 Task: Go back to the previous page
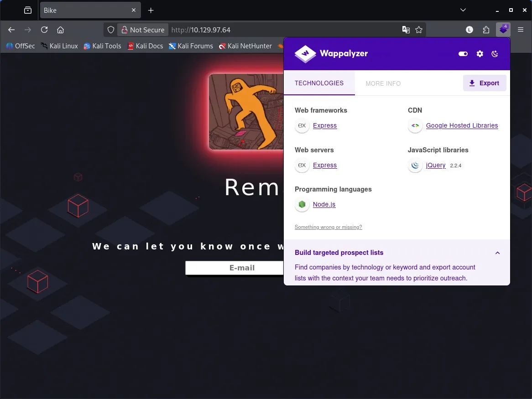coord(11,30)
